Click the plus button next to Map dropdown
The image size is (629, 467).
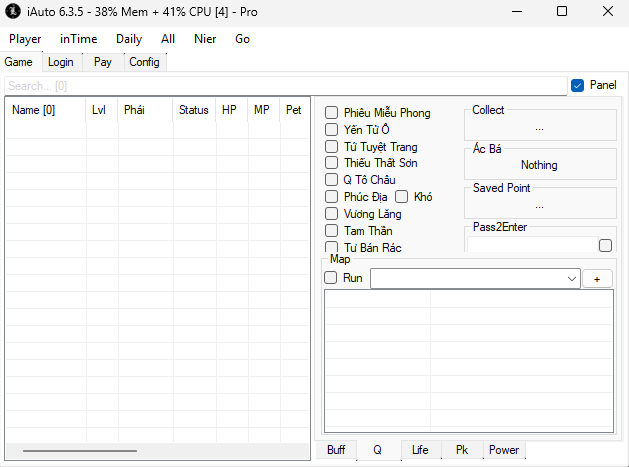tap(597, 279)
